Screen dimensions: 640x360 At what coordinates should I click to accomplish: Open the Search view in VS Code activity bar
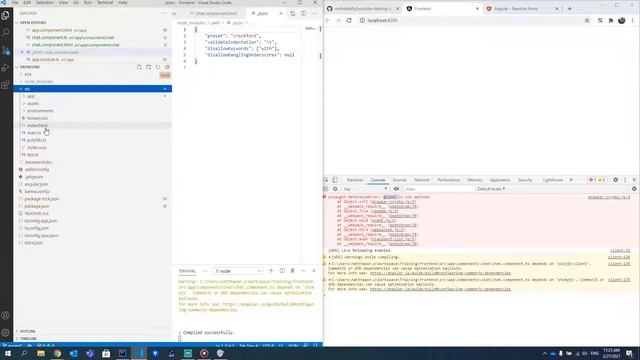[x=6, y=32]
